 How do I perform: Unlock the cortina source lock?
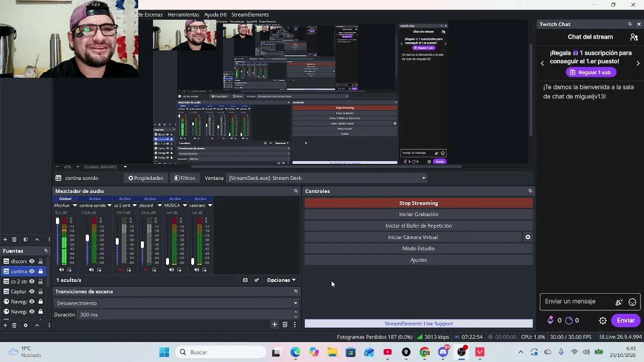41,271
